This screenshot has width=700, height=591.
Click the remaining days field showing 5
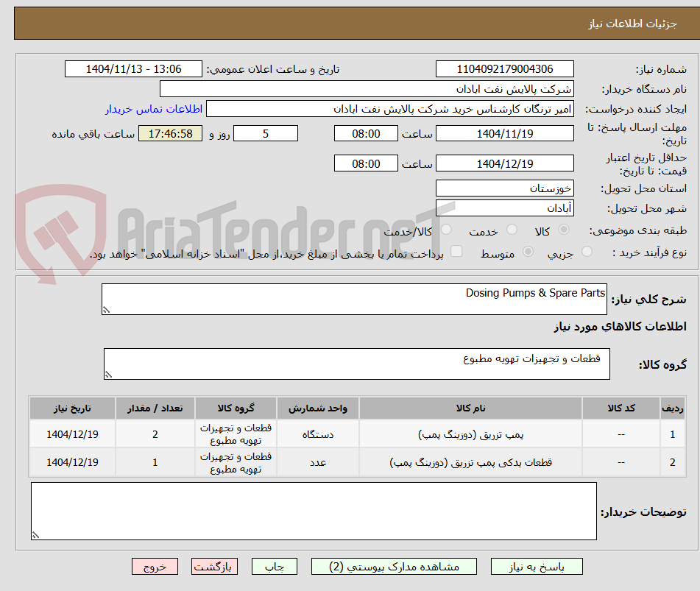(266, 133)
